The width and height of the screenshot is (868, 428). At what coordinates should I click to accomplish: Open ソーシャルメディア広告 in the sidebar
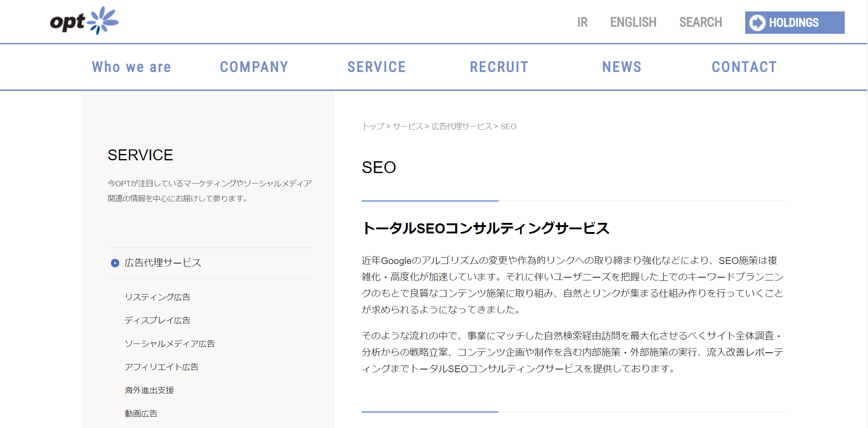(169, 343)
